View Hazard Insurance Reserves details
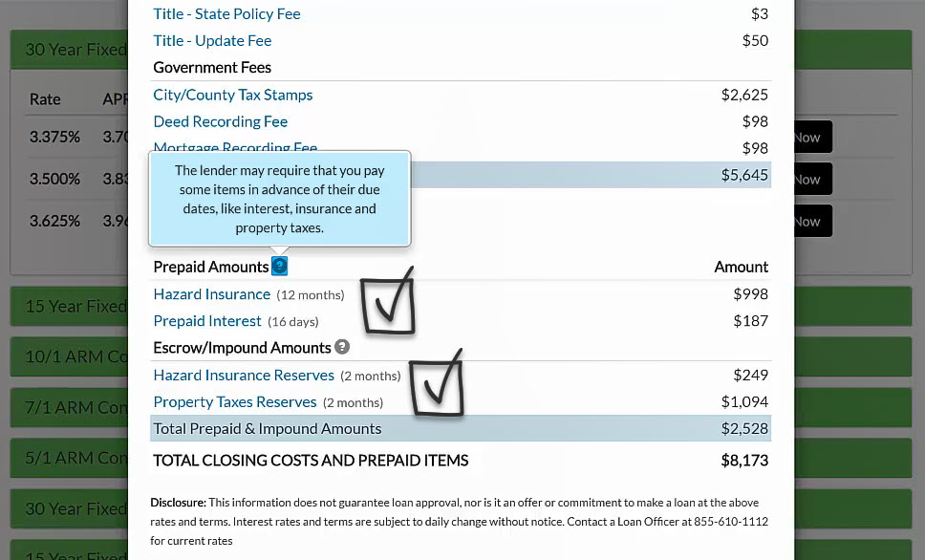 244,375
